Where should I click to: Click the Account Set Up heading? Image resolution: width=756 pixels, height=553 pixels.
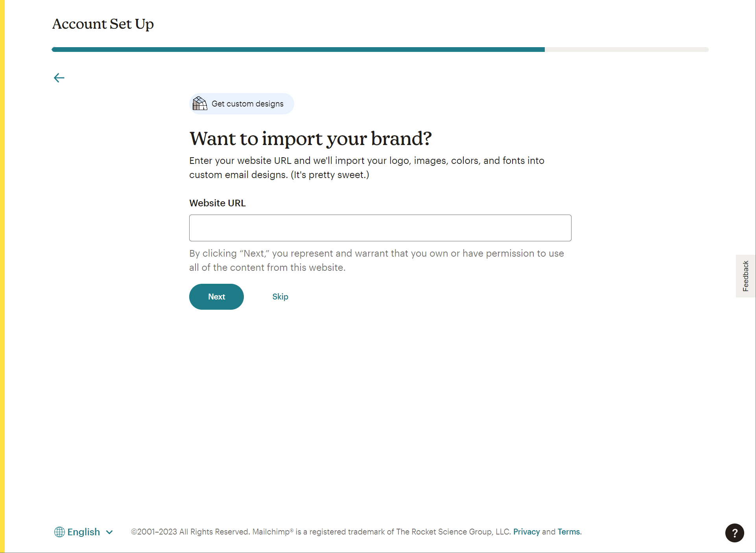103,24
